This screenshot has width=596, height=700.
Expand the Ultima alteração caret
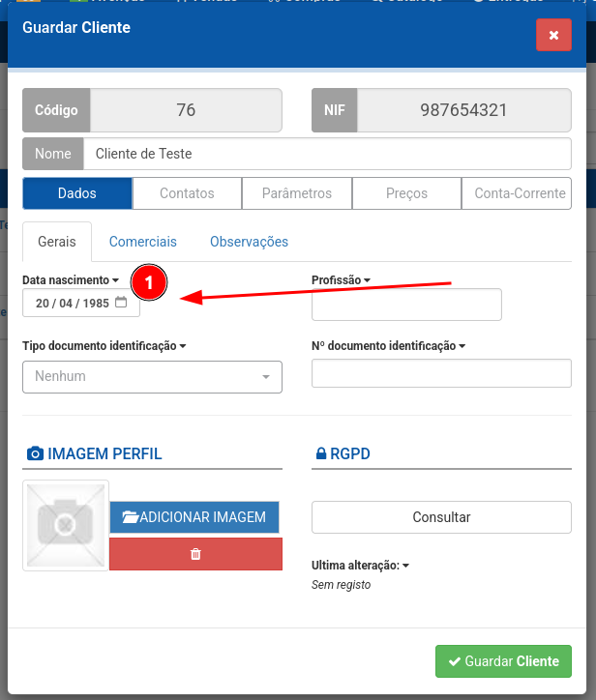tap(405, 566)
